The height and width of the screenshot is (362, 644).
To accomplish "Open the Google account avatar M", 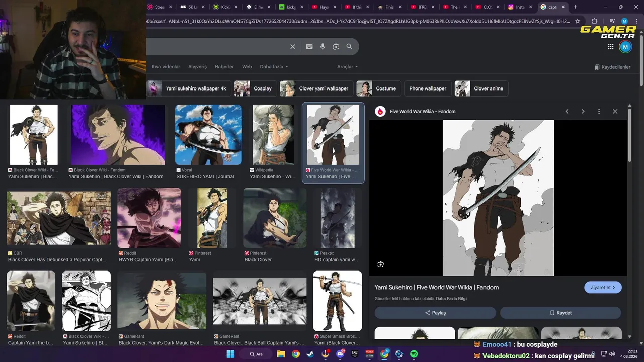I will 625,47.
